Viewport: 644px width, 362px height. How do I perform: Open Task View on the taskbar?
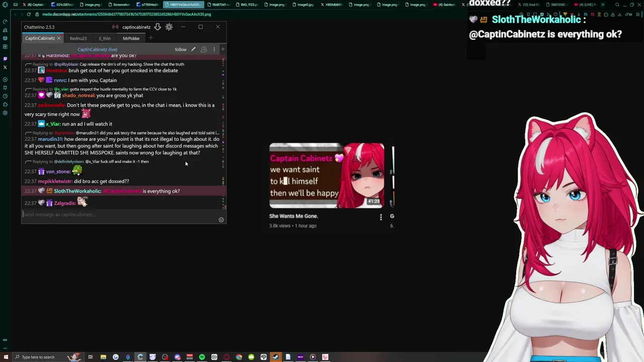[91, 357]
